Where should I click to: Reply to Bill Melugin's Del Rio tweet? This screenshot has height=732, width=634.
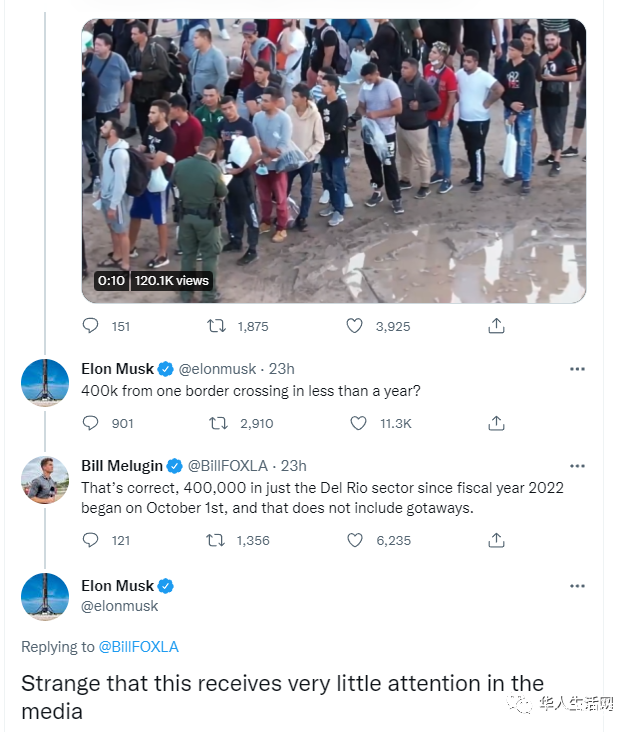click(91, 540)
